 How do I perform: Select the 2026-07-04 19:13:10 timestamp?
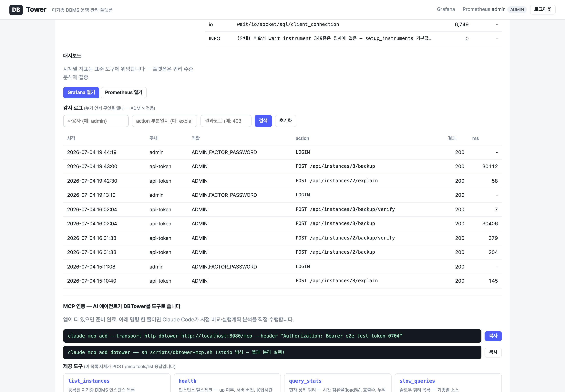coord(91,195)
